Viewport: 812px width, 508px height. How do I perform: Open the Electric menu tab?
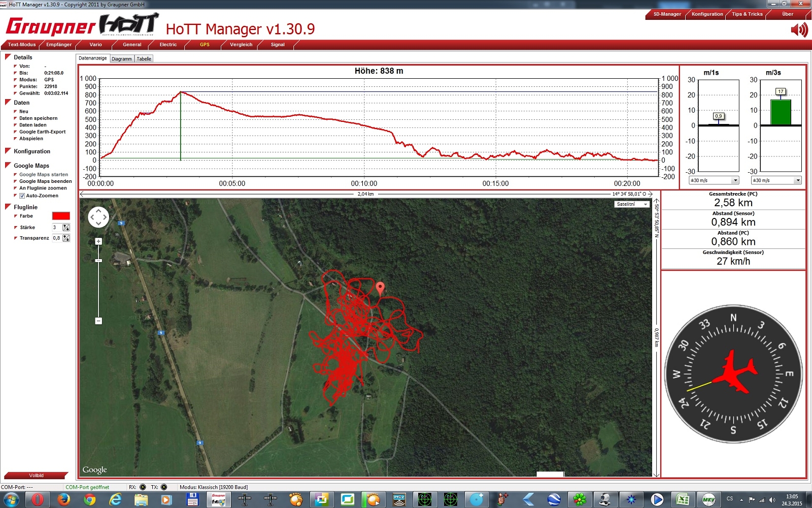(168, 45)
